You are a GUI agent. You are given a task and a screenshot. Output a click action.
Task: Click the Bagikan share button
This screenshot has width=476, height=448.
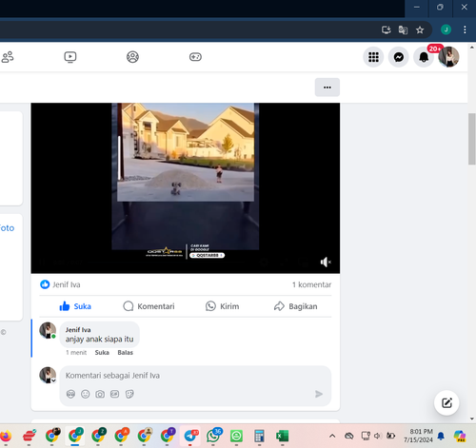click(x=295, y=306)
